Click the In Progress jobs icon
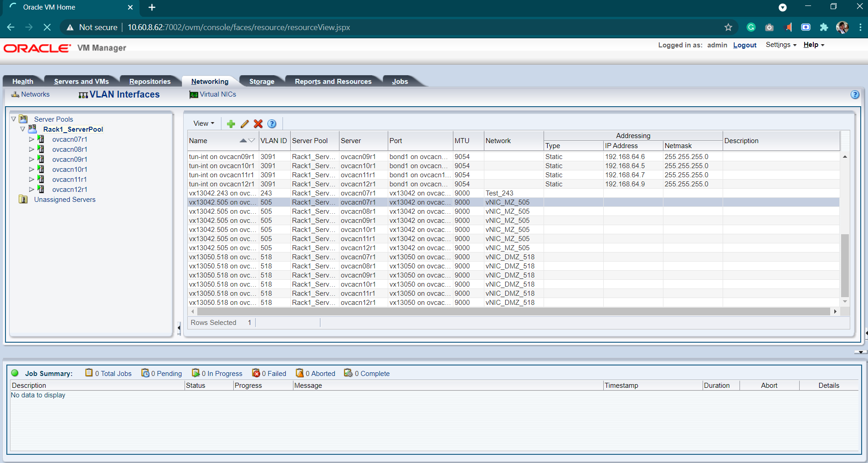868x463 pixels. point(196,373)
